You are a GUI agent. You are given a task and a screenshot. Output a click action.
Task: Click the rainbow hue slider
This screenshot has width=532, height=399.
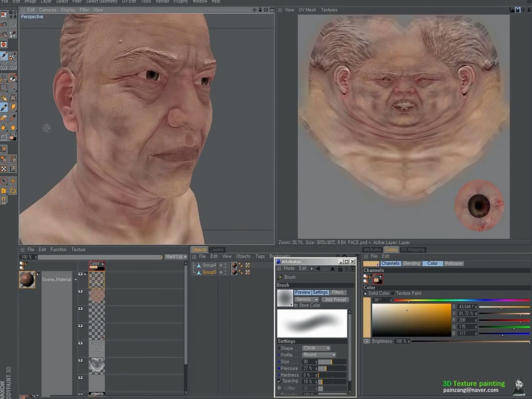(461, 300)
